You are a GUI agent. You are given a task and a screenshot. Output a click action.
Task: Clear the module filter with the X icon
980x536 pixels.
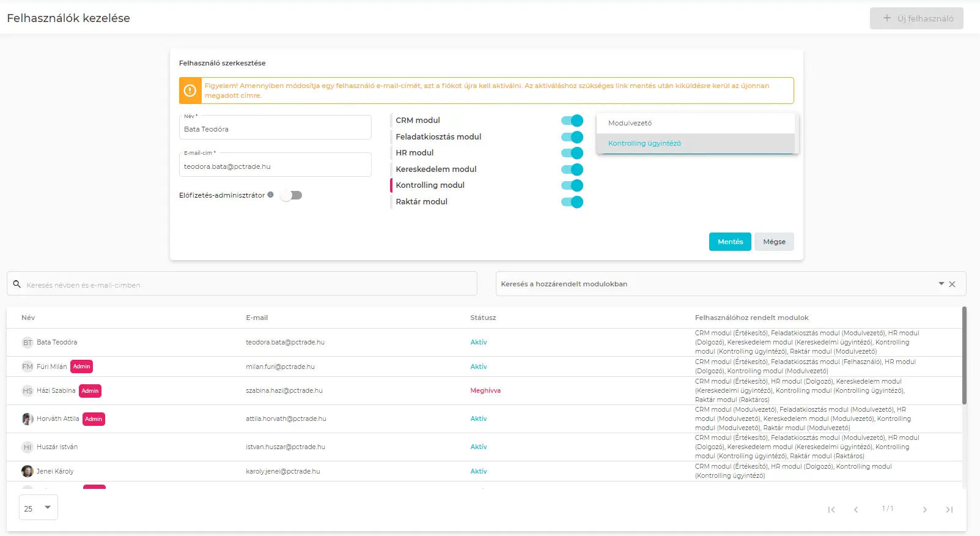tap(952, 284)
